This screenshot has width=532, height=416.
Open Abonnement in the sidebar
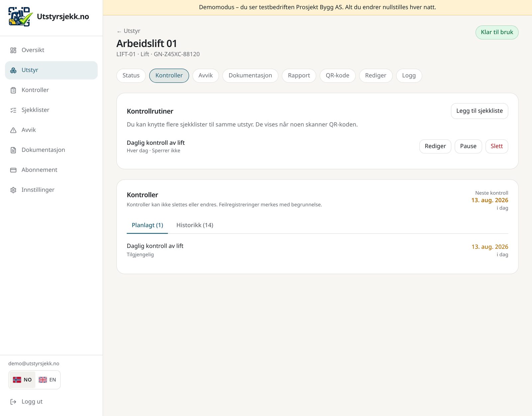tap(51, 170)
